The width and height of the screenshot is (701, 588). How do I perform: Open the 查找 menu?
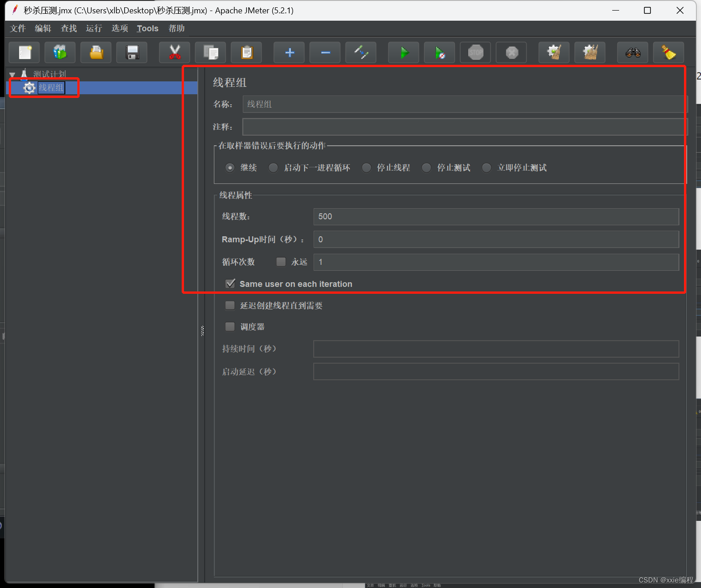(69, 29)
